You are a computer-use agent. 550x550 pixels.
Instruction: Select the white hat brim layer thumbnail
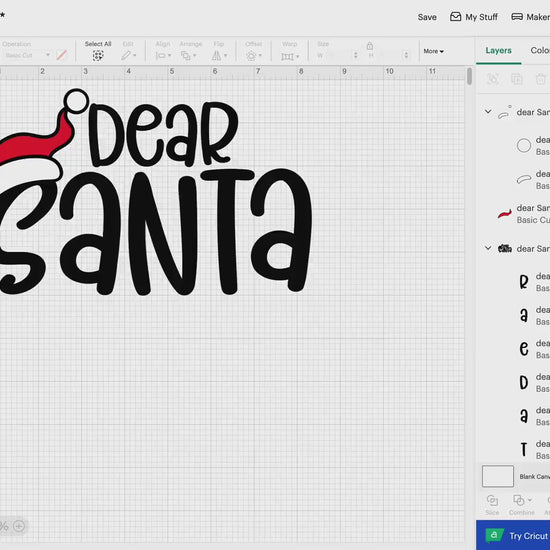coord(524,179)
